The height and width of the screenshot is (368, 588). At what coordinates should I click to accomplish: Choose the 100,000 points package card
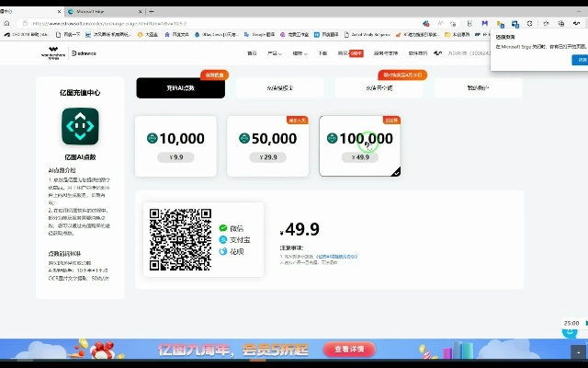(x=360, y=146)
